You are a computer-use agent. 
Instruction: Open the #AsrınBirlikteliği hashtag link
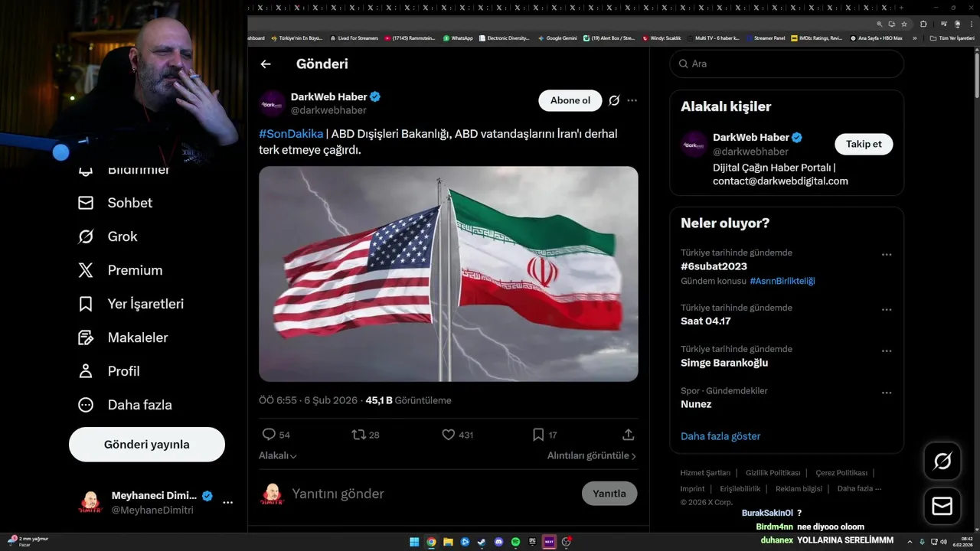tap(782, 281)
